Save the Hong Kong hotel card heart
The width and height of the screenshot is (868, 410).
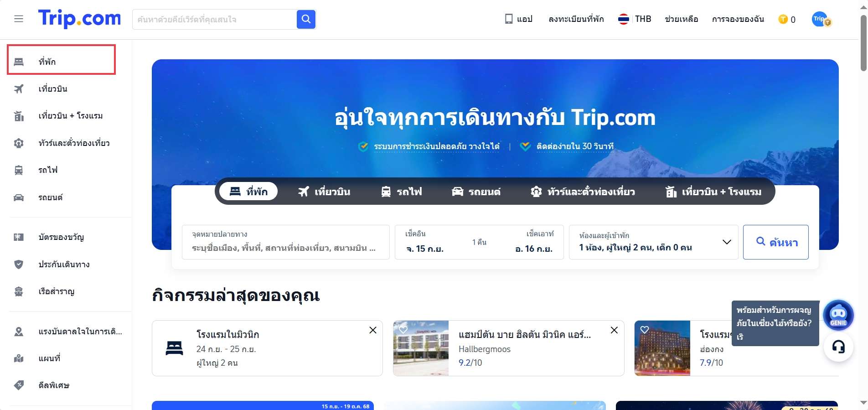click(644, 329)
